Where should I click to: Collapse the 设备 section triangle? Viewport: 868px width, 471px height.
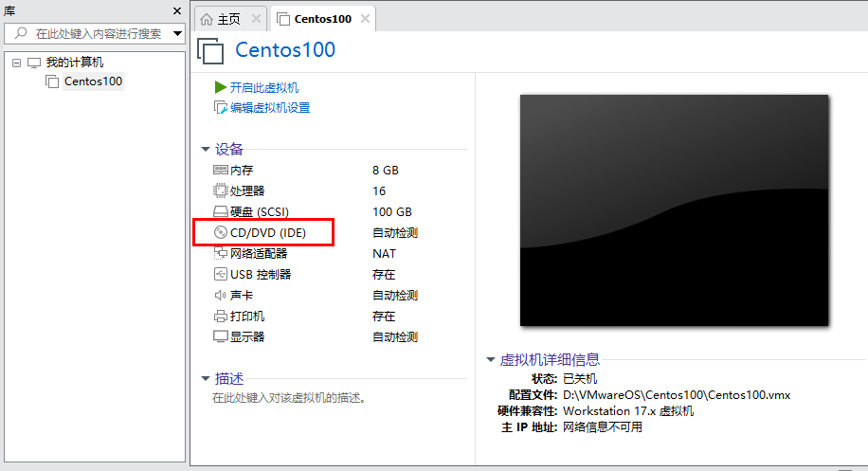pyautogui.click(x=206, y=149)
